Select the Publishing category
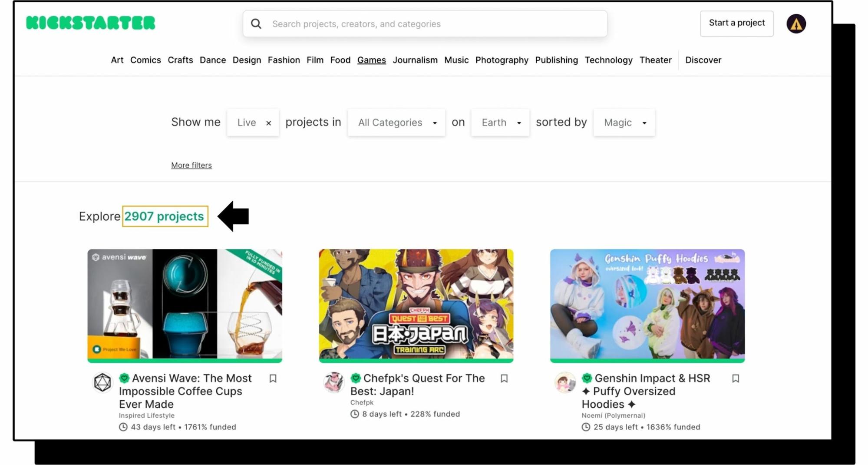Viewport: 868px width, 465px height. [556, 60]
